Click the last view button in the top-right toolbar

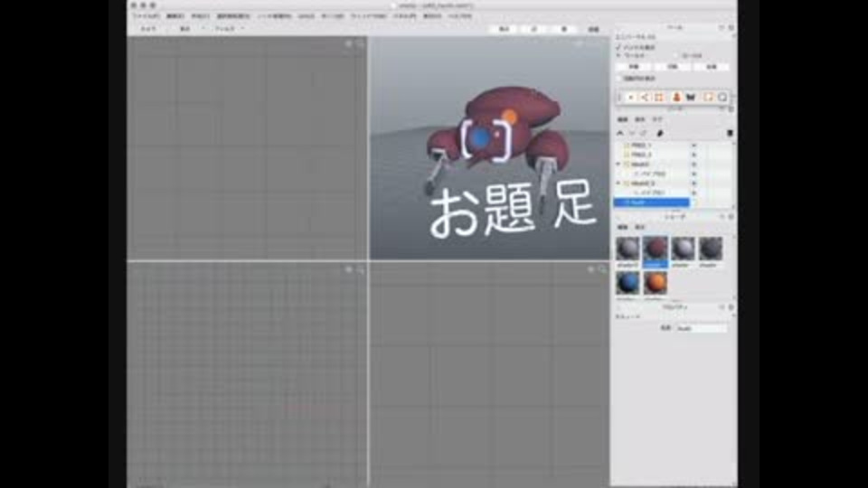tap(593, 29)
